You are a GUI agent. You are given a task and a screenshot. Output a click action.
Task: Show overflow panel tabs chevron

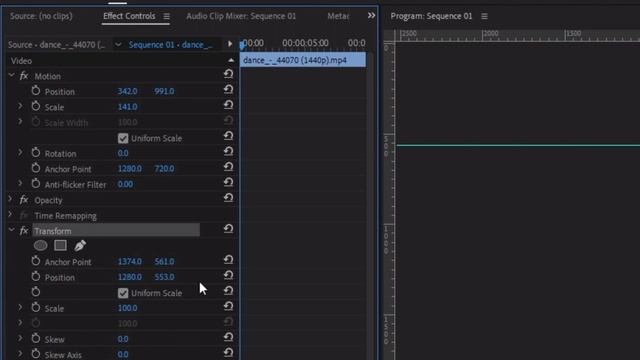[x=371, y=16]
